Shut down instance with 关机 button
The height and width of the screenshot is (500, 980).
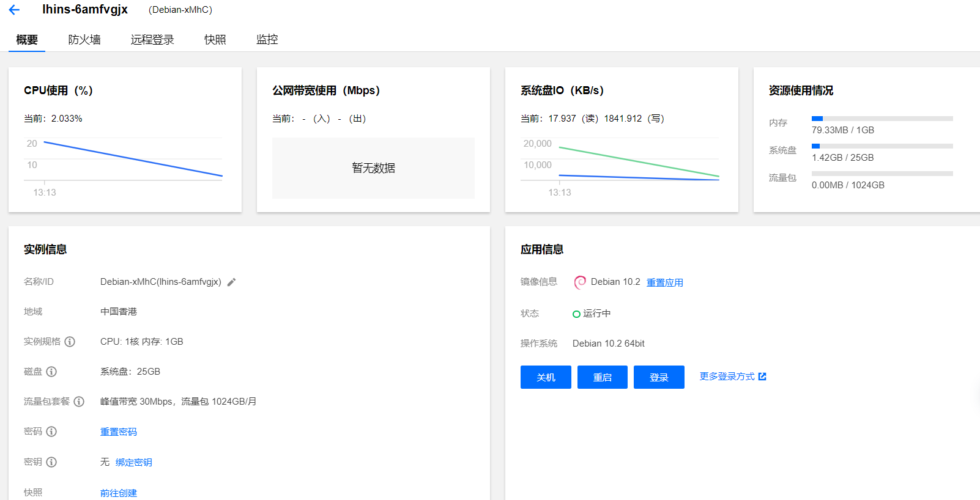click(x=546, y=377)
